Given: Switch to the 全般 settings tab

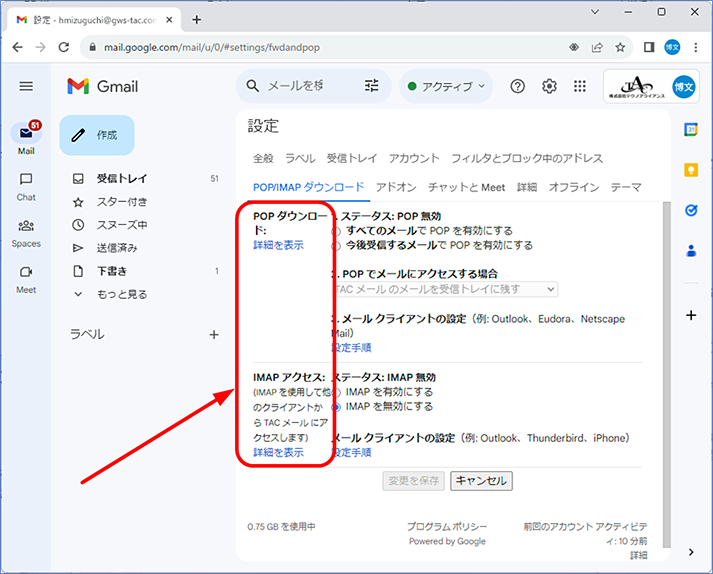Looking at the screenshot, I should (263, 158).
